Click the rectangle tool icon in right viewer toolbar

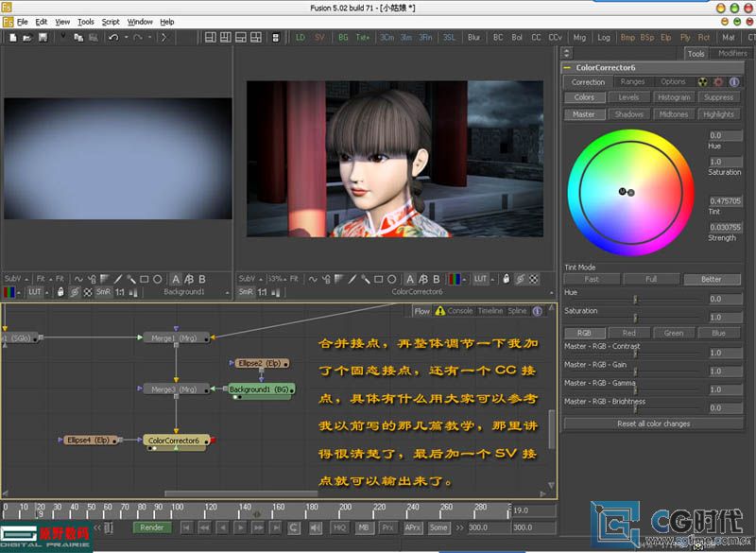click(379, 279)
